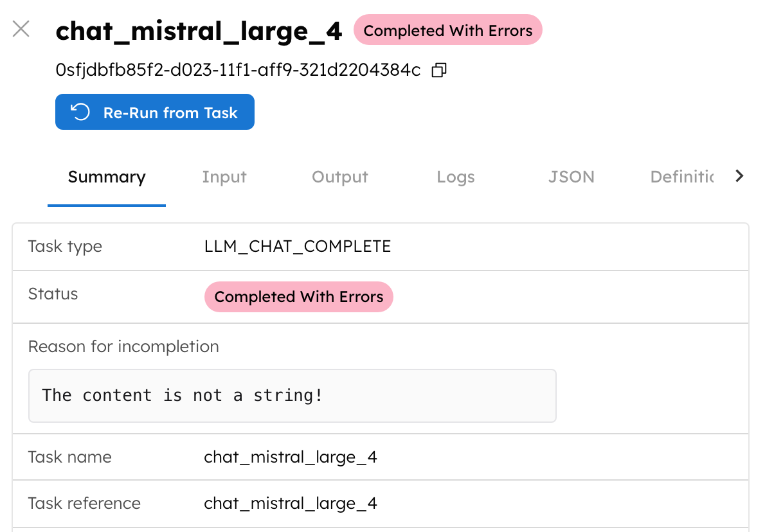Click the Status row Completed With Errors badge
This screenshot has width=765, height=532.
tap(298, 296)
